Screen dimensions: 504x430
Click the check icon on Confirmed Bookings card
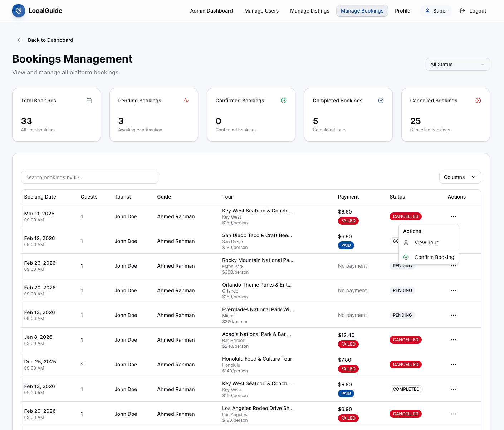(284, 101)
